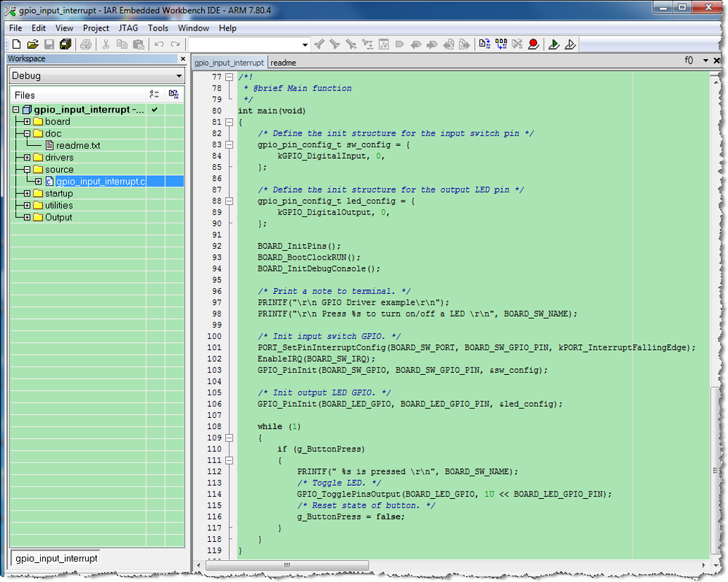The image size is (728, 582).
Task: Toggle breakpoint with the red dot icon
Action: (533, 44)
